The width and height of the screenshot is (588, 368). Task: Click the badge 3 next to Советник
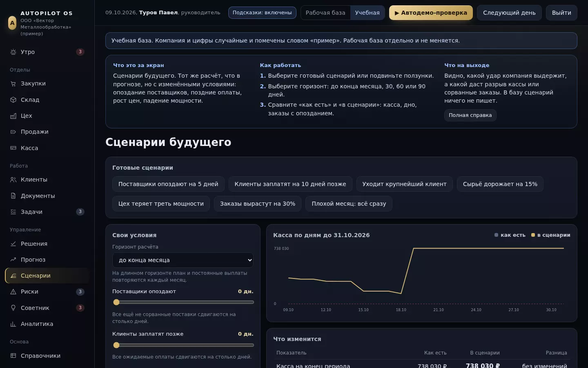click(80, 308)
